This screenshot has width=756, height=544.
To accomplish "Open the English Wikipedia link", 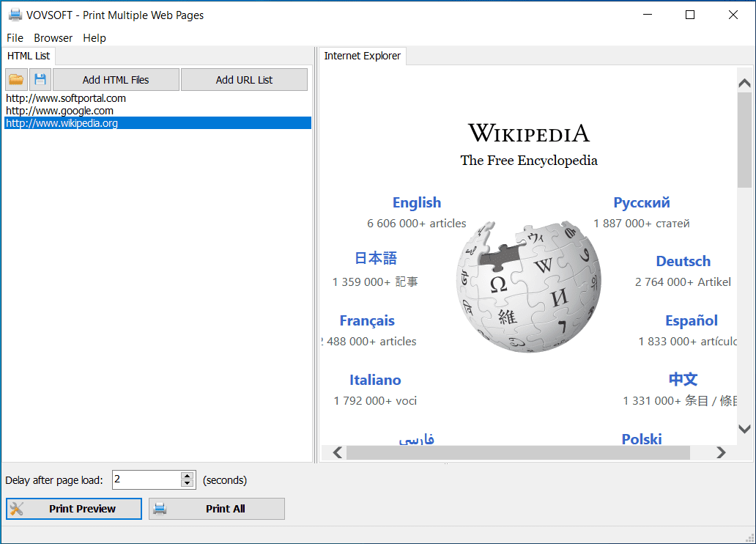I will (417, 202).
